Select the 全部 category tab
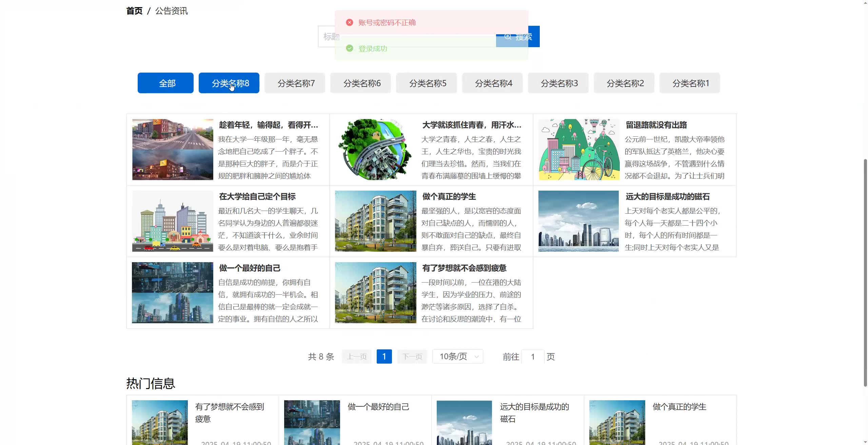The image size is (868, 445). pyautogui.click(x=165, y=83)
